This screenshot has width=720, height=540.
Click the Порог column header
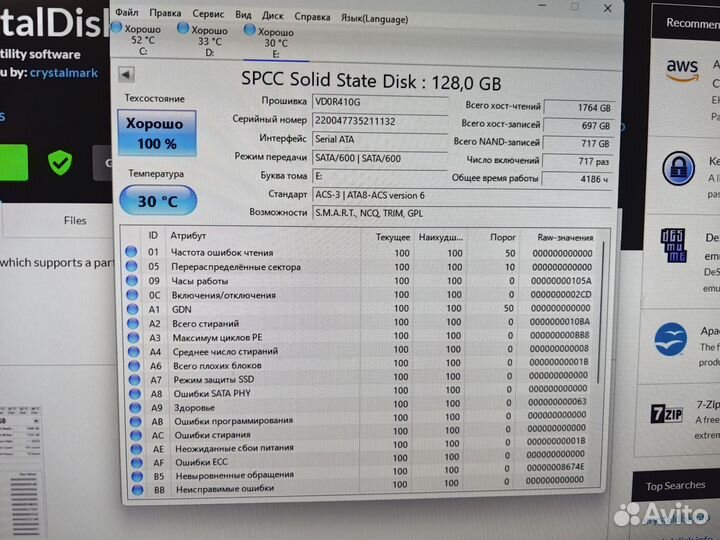pyautogui.click(x=502, y=237)
